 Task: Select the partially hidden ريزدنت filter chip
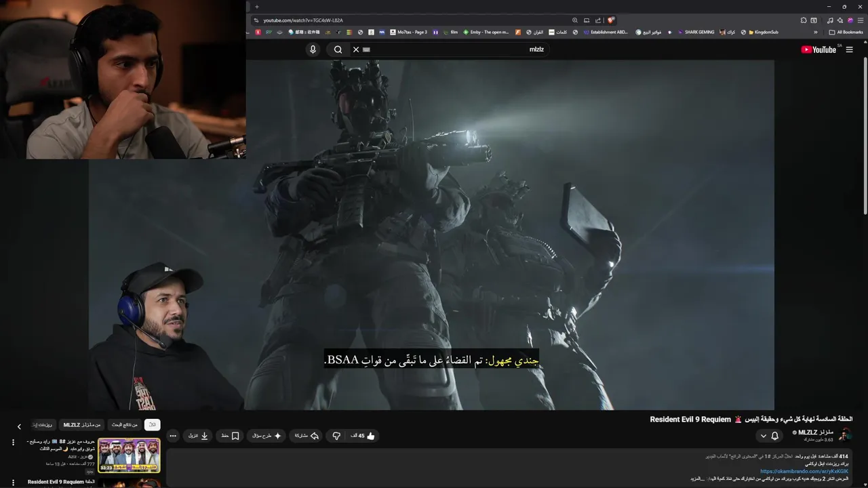[x=43, y=425]
